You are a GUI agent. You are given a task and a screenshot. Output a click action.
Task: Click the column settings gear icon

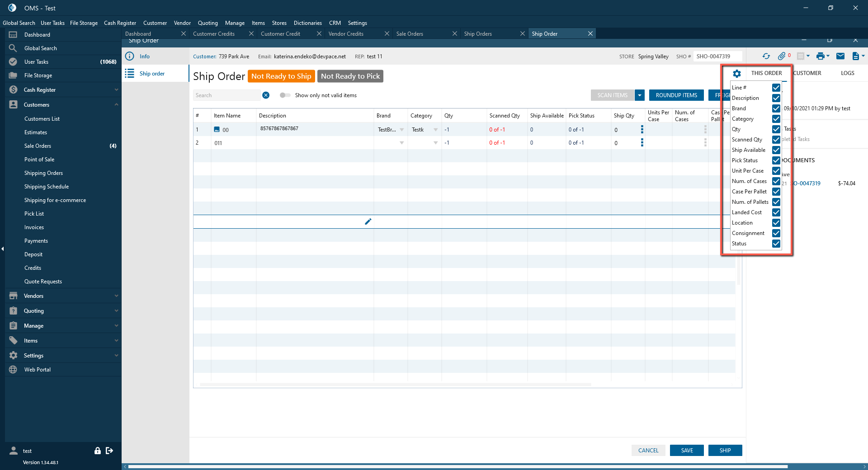tap(737, 73)
